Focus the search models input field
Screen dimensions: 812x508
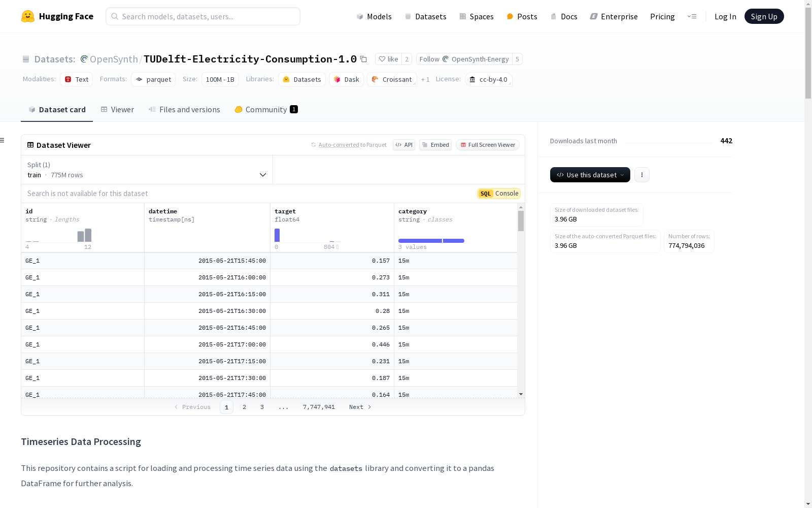point(203,16)
